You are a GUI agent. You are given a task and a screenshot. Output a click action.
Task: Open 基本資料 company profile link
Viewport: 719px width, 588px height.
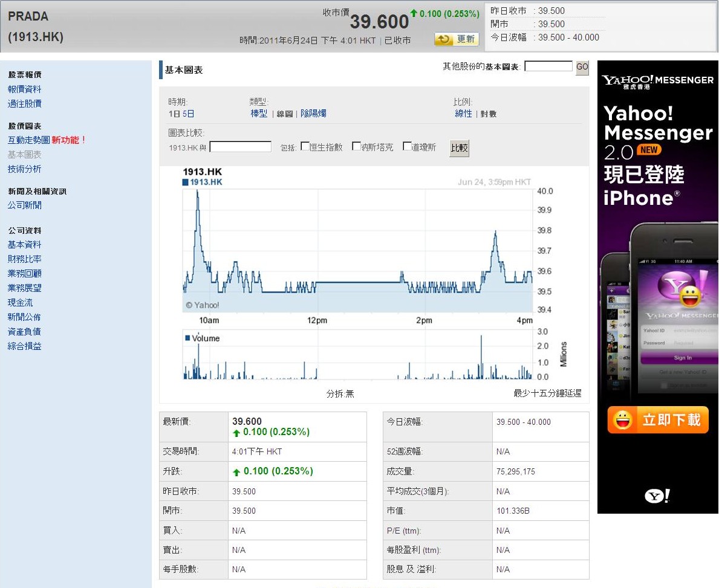pyautogui.click(x=24, y=245)
